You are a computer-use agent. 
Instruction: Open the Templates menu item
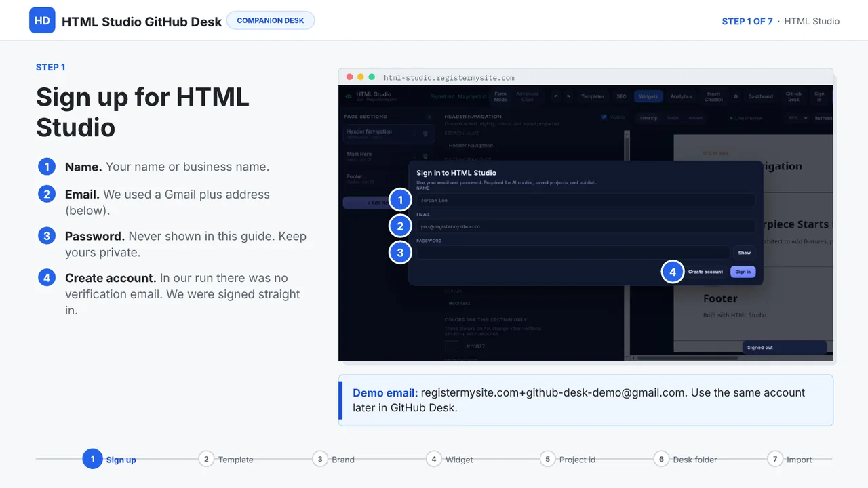(x=593, y=96)
